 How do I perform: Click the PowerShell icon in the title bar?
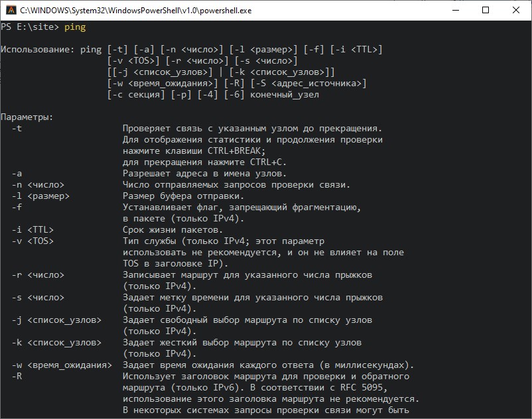tap(10, 10)
